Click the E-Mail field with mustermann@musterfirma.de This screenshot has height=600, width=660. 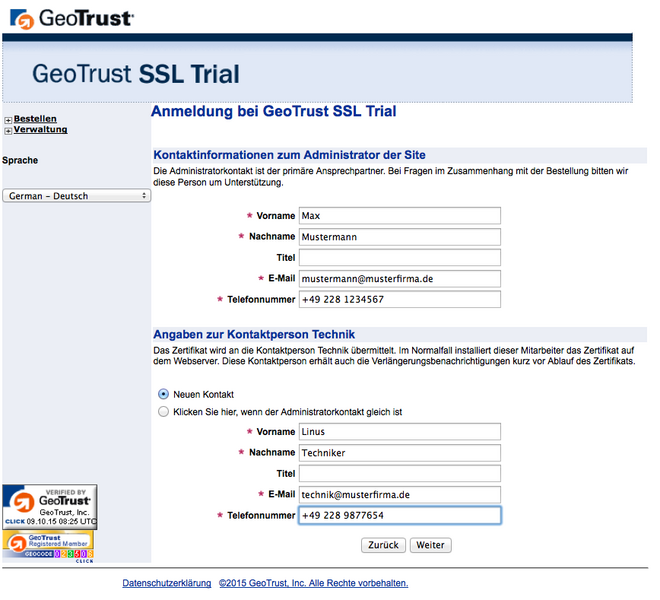tap(399, 279)
